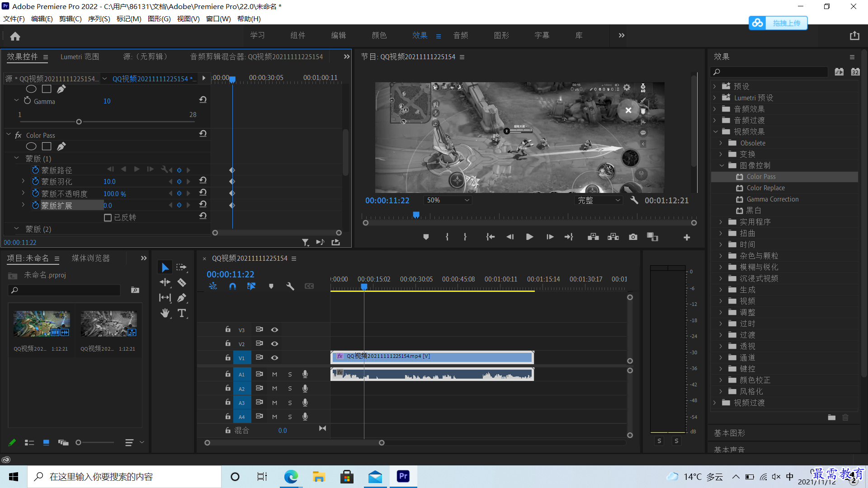Open the 完整 playback resolution dropdown
This screenshot has width=868, height=488.
pos(599,200)
